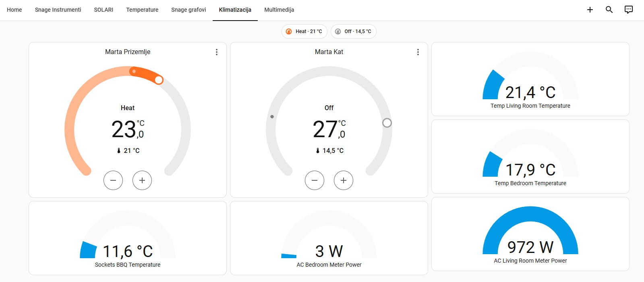Click the 972 W value
Viewport: 644px width, 282px height.
coord(530,247)
